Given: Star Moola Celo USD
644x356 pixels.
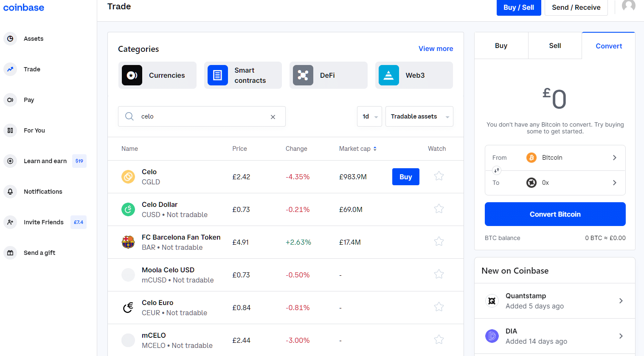Looking at the screenshot, I should (439, 274).
